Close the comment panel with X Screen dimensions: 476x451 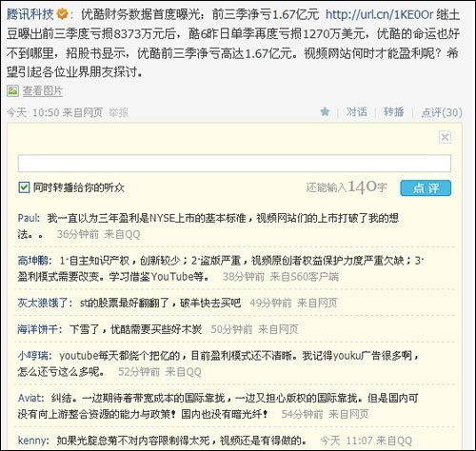click(x=445, y=137)
